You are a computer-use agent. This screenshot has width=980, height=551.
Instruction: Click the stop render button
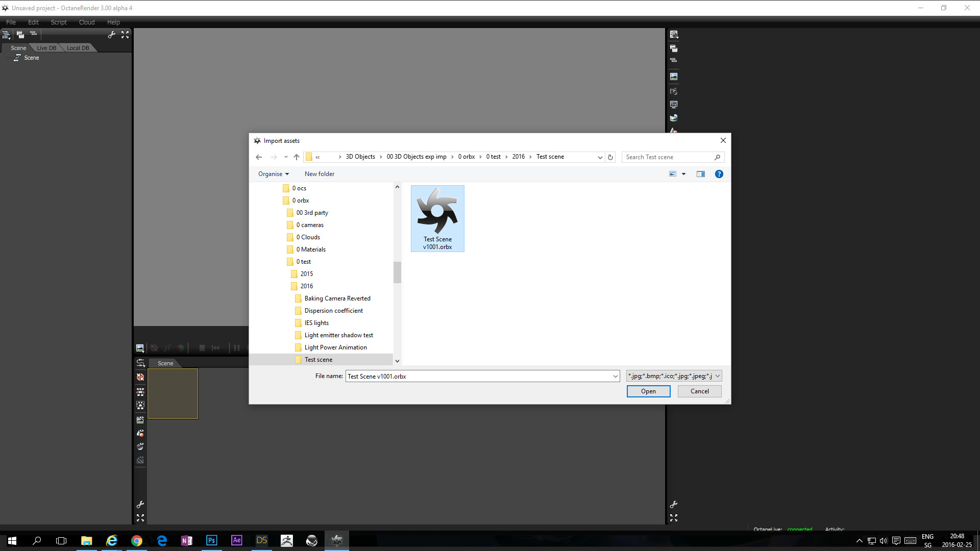202,348
